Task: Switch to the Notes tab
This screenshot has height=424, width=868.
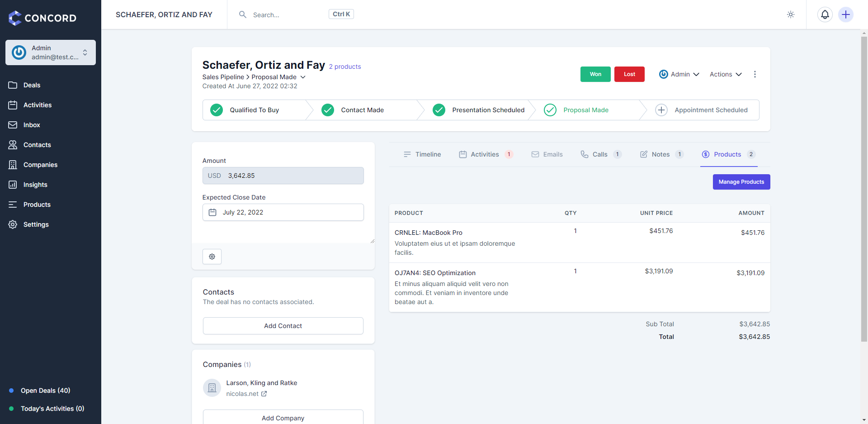Action: click(660, 154)
